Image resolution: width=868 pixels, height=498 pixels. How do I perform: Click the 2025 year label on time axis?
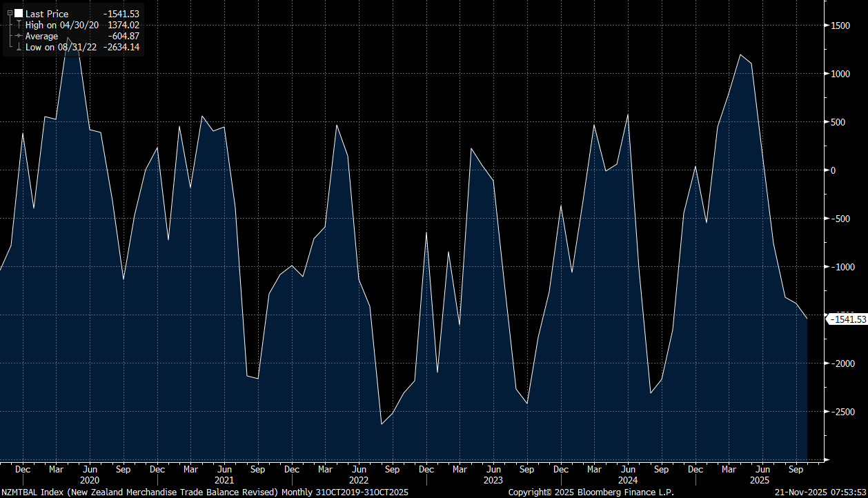click(761, 479)
